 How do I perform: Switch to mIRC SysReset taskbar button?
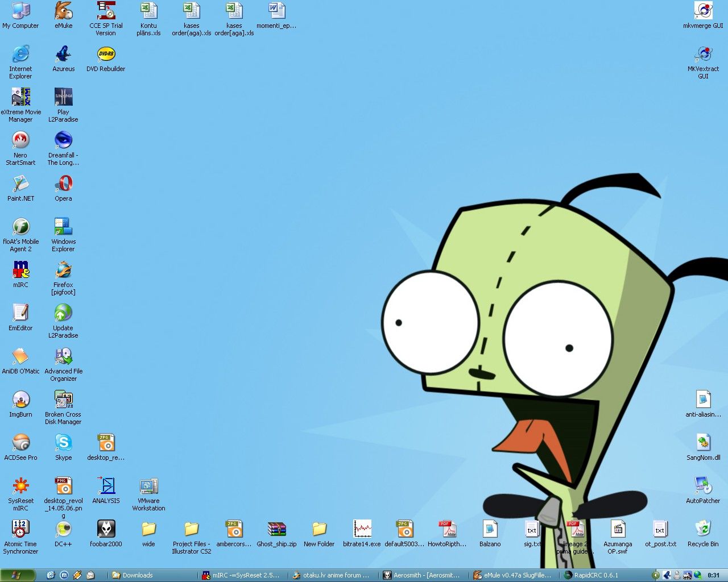242,575
